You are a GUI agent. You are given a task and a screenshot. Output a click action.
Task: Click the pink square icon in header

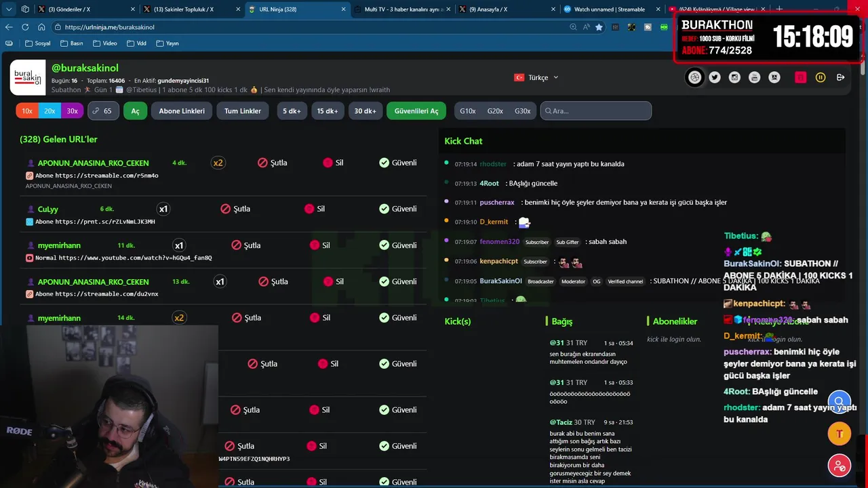(801, 77)
